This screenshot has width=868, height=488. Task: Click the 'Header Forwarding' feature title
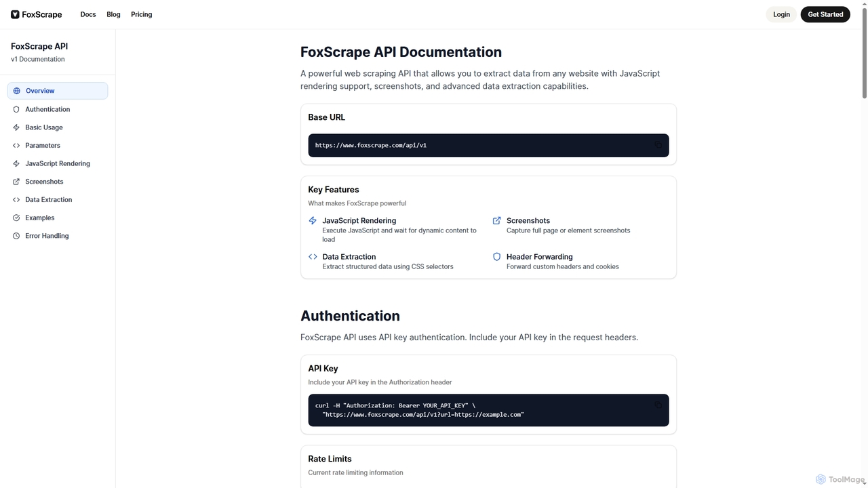(540, 257)
